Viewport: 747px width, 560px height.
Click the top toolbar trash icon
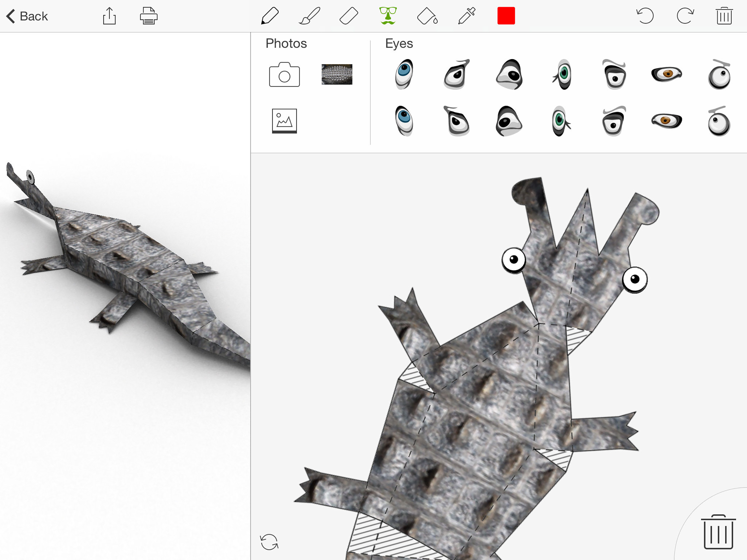pos(724,16)
